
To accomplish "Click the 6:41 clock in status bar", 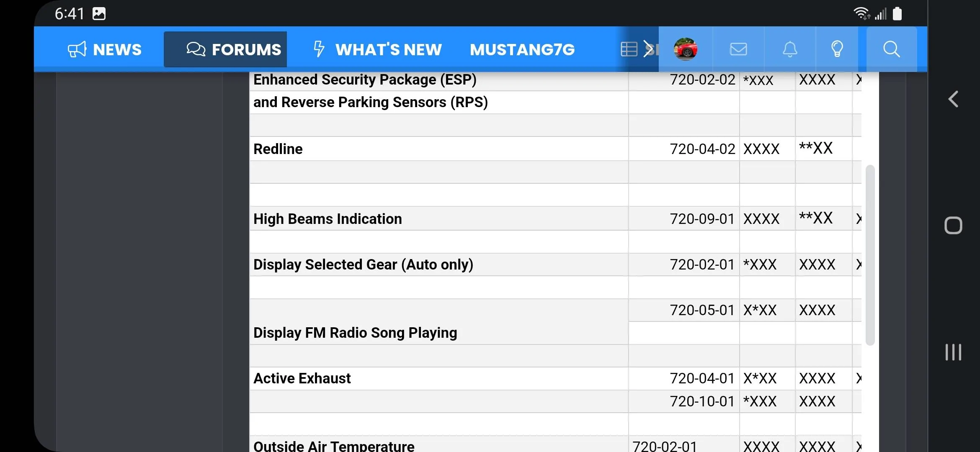I will click(70, 14).
